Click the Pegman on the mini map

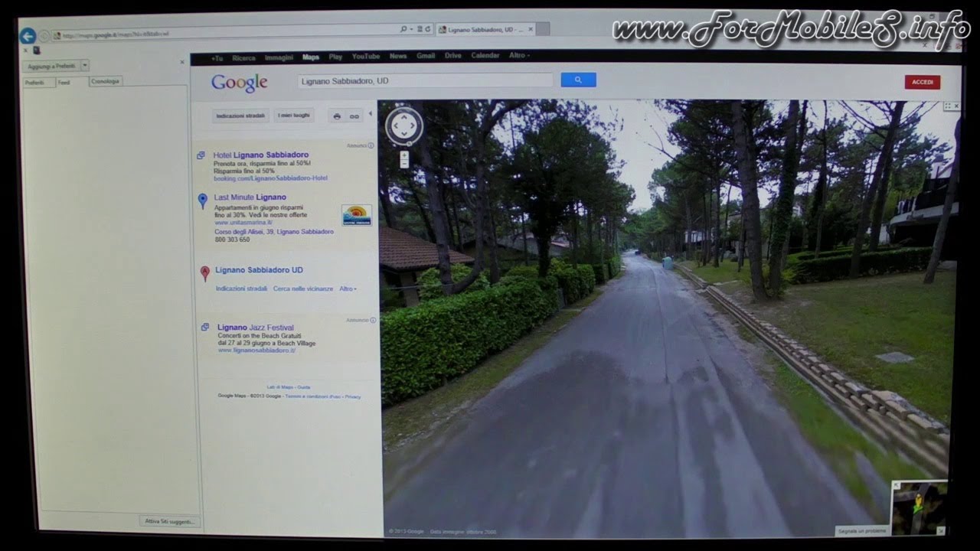click(x=917, y=504)
